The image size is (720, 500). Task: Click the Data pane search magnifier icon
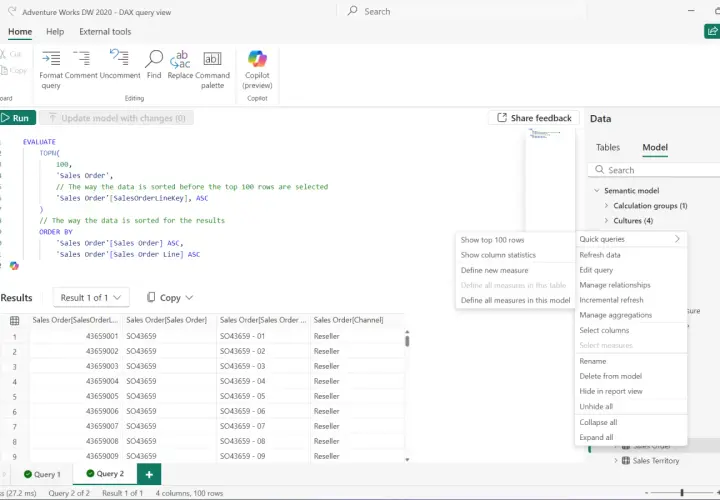600,169
